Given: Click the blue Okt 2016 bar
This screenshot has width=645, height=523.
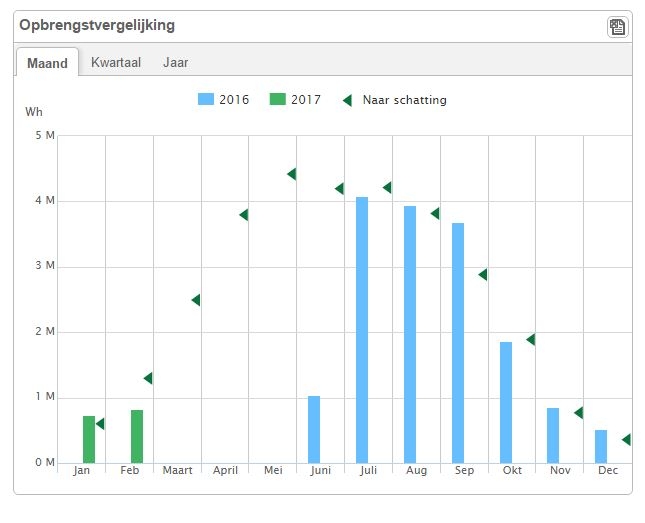Looking at the screenshot, I should 506,402.
